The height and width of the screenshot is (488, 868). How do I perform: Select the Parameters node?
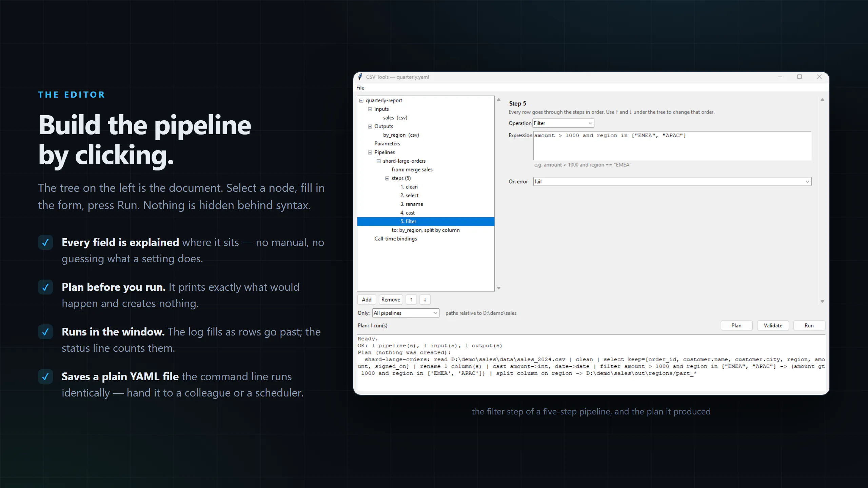(387, 144)
